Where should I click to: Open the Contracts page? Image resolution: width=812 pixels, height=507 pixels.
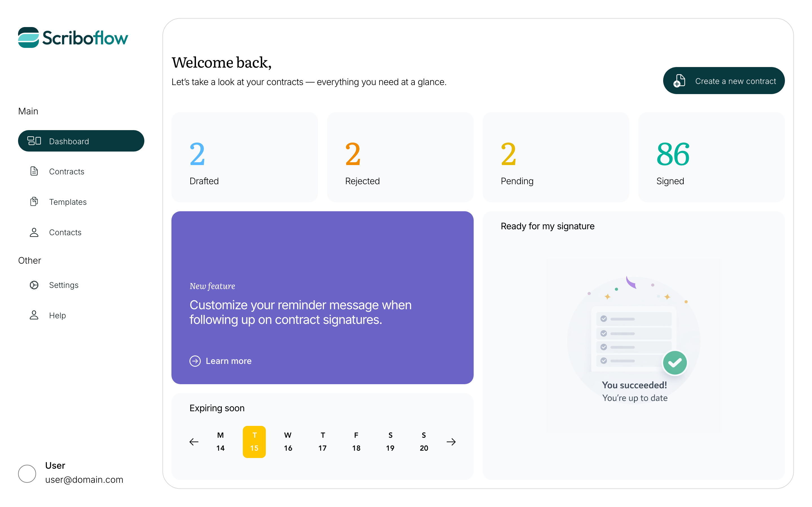tap(67, 172)
